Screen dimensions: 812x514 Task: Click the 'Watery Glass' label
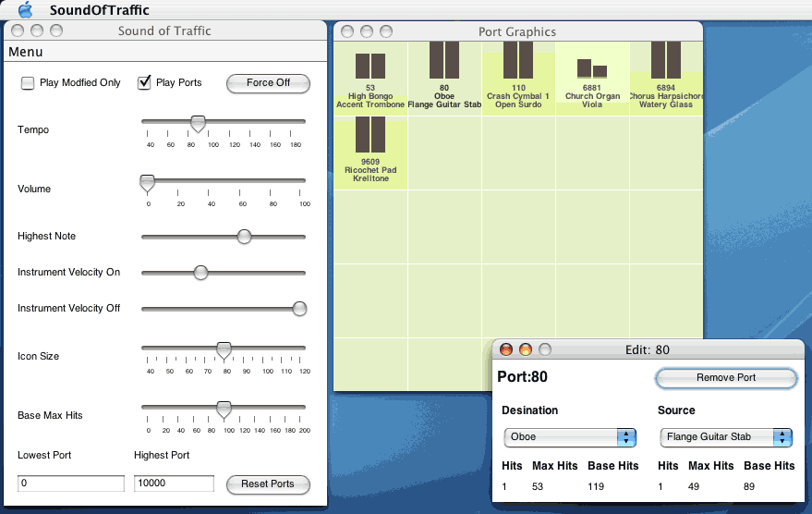[666, 104]
